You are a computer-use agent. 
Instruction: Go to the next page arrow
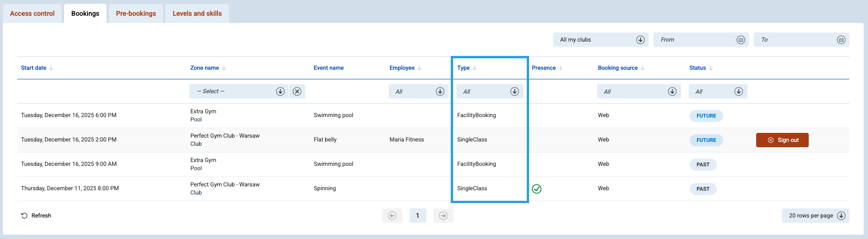coord(443,216)
